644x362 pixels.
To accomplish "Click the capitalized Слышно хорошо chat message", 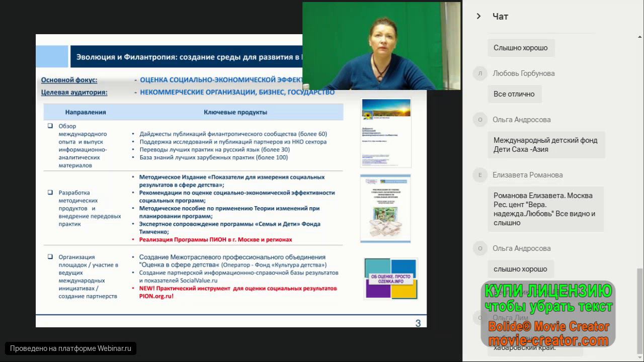I will [x=521, y=48].
